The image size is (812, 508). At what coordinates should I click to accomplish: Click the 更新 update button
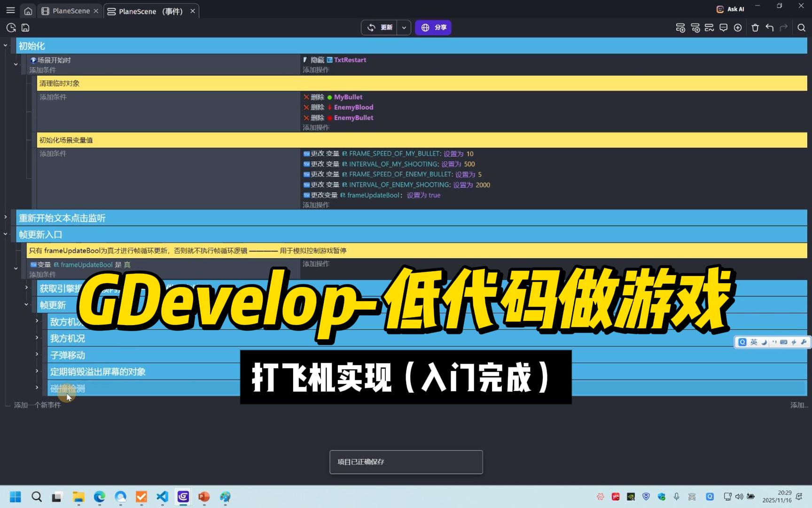pyautogui.click(x=380, y=27)
